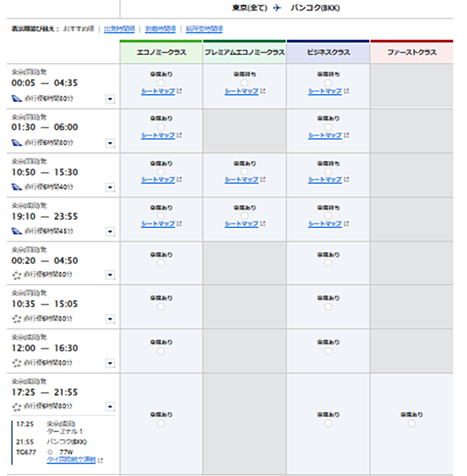The image size is (467, 476).
Task: Click Star Alliance logo on the 17:25 flight row
Action: pos(17,407)
